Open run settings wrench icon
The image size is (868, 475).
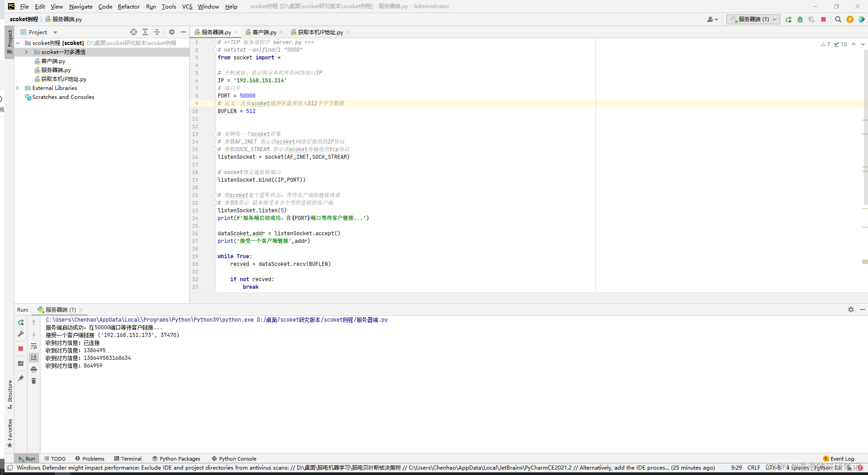click(x=21, y=334)
